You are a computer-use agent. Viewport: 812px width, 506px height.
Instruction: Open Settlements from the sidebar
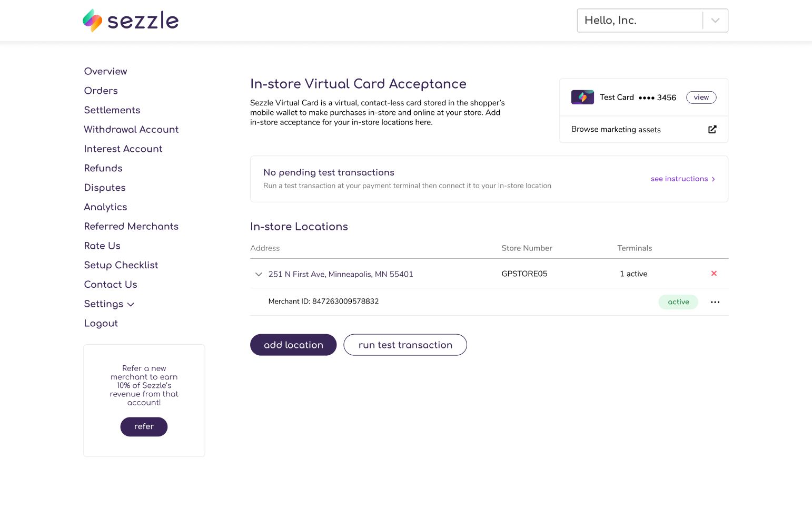click(x=112, y=110)
